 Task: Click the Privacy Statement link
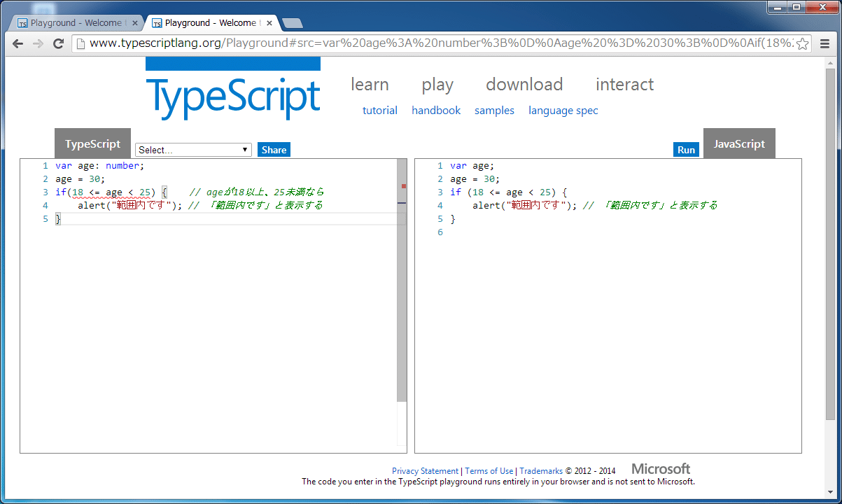425,471
